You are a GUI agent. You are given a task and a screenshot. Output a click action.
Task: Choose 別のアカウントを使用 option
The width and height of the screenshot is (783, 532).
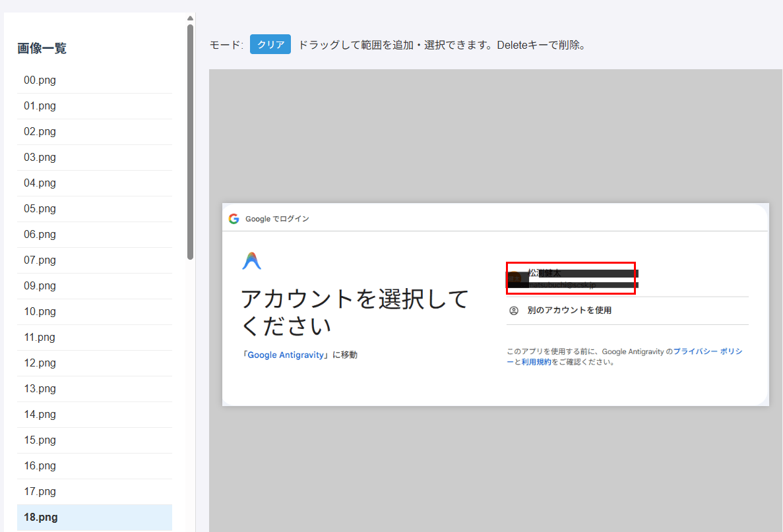point(569,310)
